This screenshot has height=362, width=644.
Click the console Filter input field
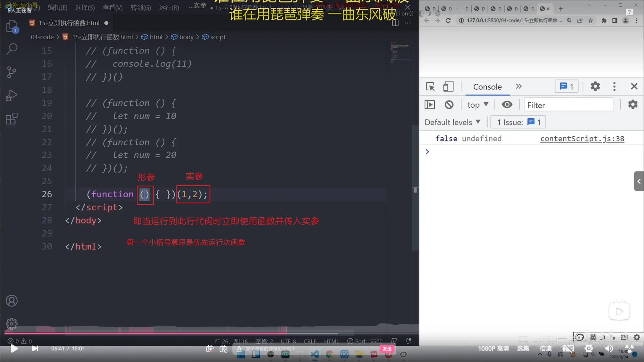click(568, 105)
